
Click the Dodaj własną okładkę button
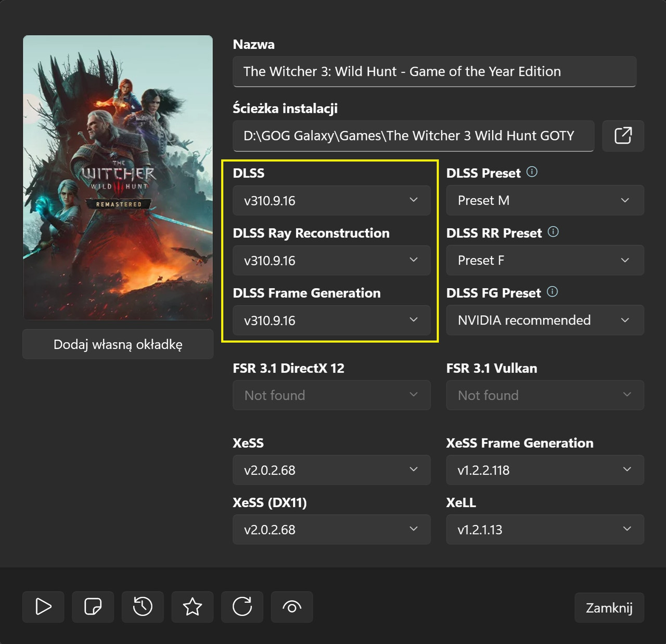pyautogui.click(x=118, y=344)
